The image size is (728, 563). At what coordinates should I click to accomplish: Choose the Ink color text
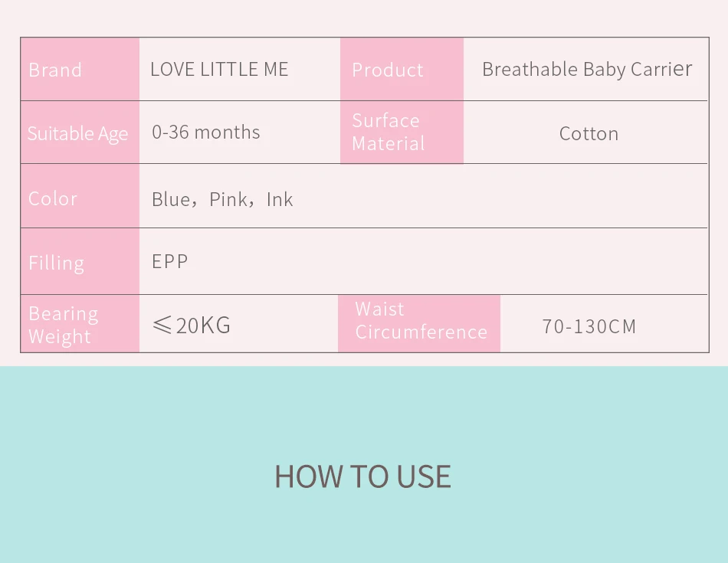(x=280, y=200)
